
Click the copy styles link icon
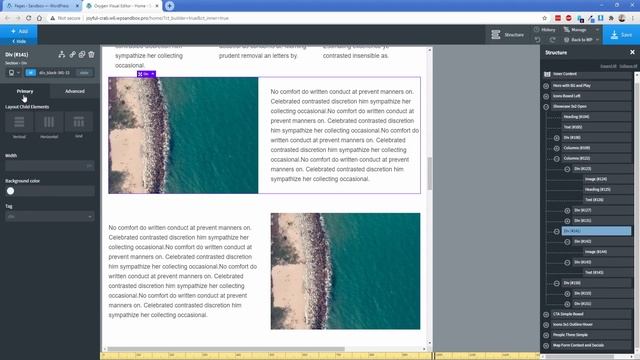(72, 54)
